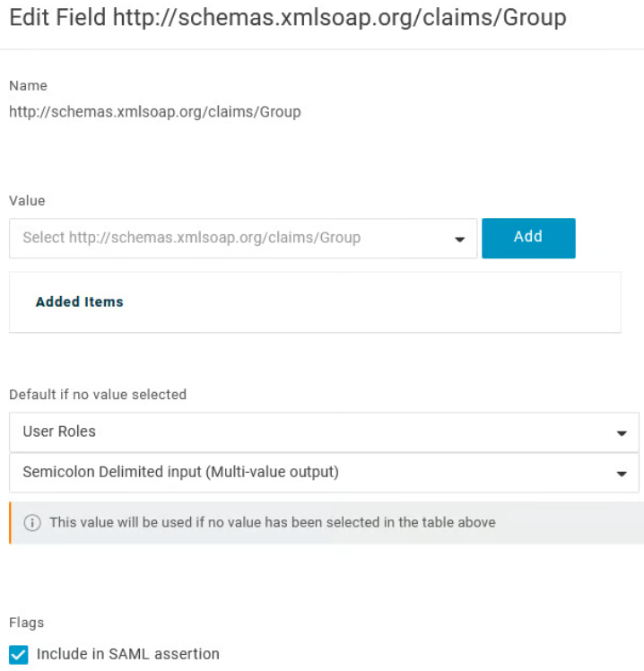Click the info icon in the notice banner
Image resolution: width=644 pixels, height=671 pixels.
coord(31,523)
